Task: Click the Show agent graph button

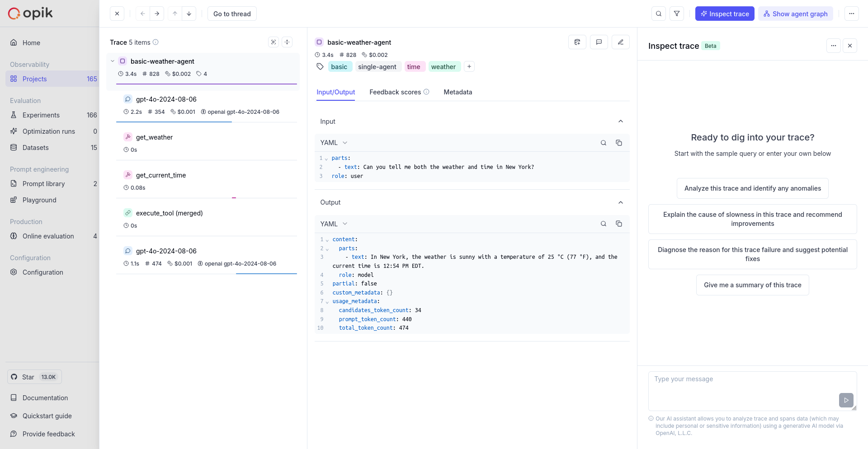Action: coord(795,14)
